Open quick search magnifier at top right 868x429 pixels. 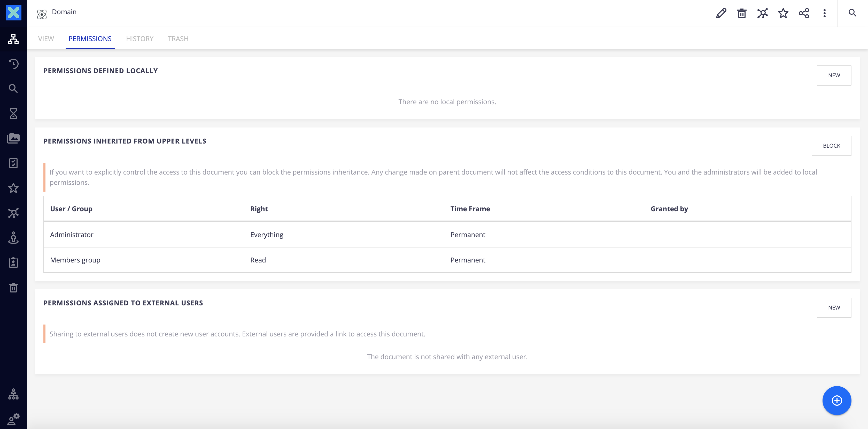853,13
